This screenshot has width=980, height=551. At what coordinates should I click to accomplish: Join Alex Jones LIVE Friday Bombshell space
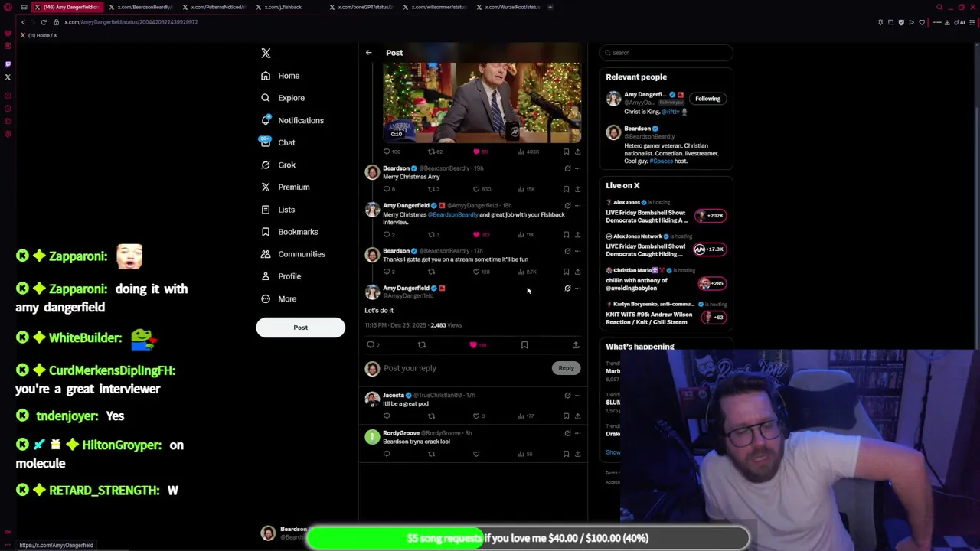[x=710, y=216]
